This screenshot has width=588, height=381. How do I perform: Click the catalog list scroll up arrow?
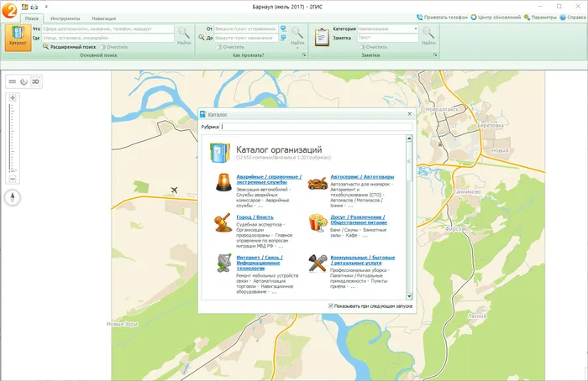(409, 138)
